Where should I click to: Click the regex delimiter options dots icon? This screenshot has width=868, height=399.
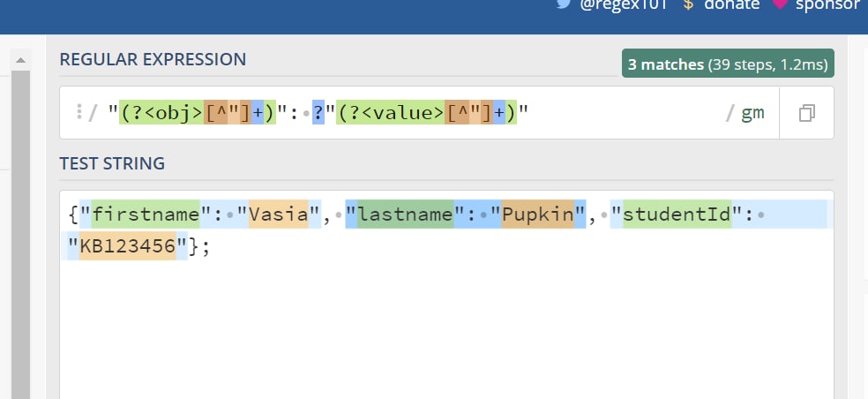click(x=79, y=112)
